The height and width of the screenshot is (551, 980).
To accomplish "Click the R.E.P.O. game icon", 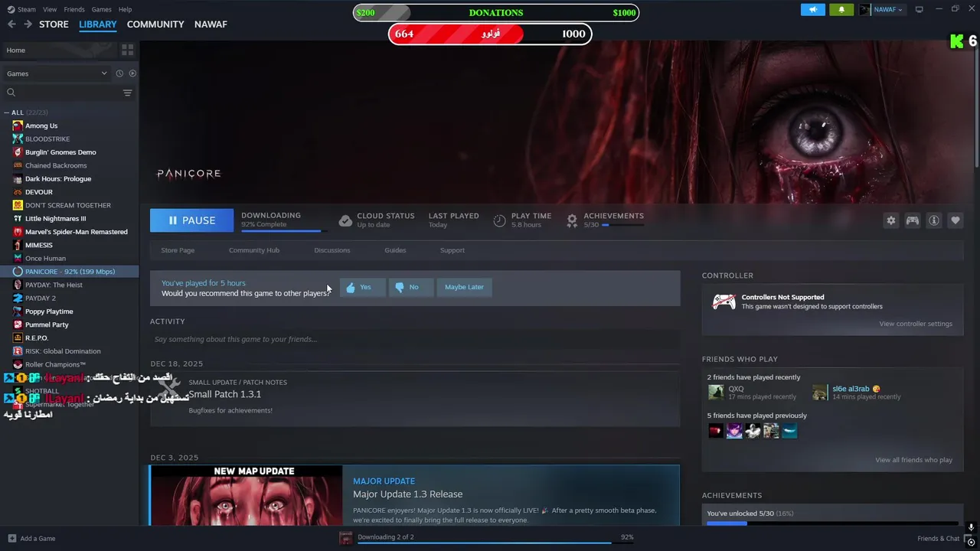I will coord(18,337).
